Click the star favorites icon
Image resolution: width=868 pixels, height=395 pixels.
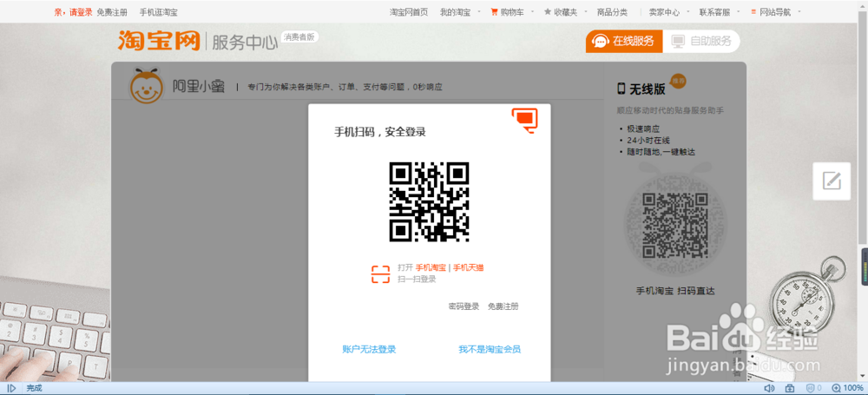pyautogui.click(x=548, y=11)
